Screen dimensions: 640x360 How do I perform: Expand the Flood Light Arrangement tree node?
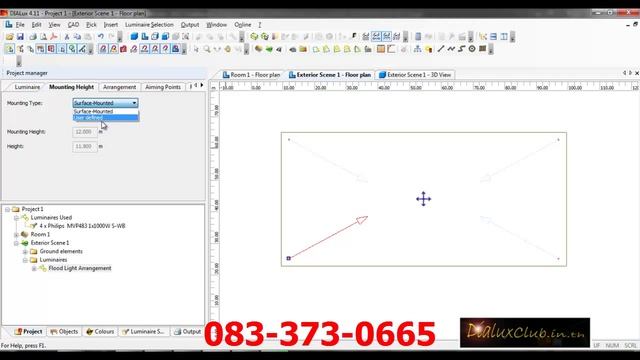34,269
